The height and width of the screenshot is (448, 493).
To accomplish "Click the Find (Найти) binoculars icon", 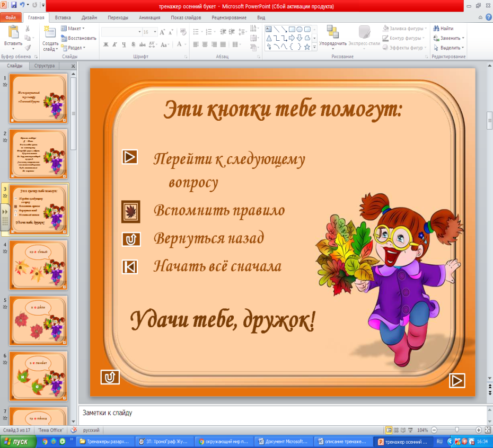I will [x=436, y=28].
